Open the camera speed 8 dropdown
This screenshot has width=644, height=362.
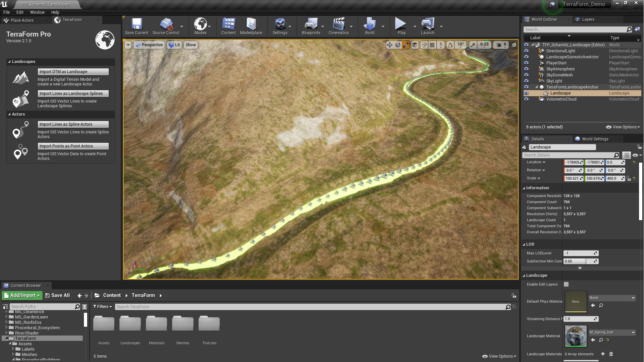coord(501,45)
